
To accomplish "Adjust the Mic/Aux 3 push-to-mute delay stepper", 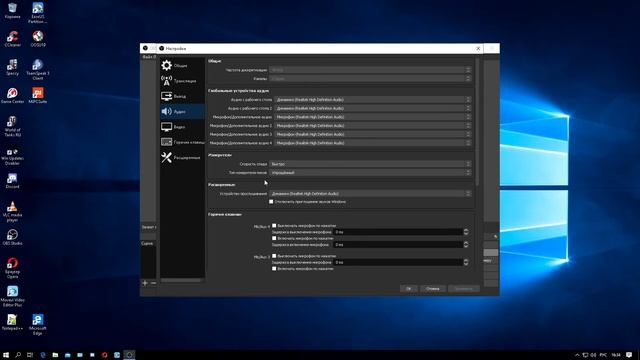I will pyautogui.click(x=466, y=262).
